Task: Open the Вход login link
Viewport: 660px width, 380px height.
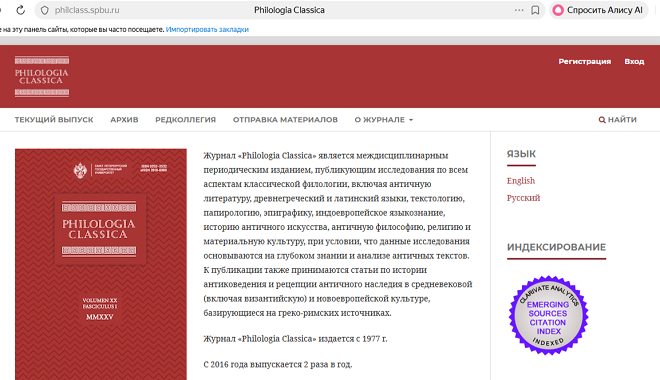Action: [634, 61]
